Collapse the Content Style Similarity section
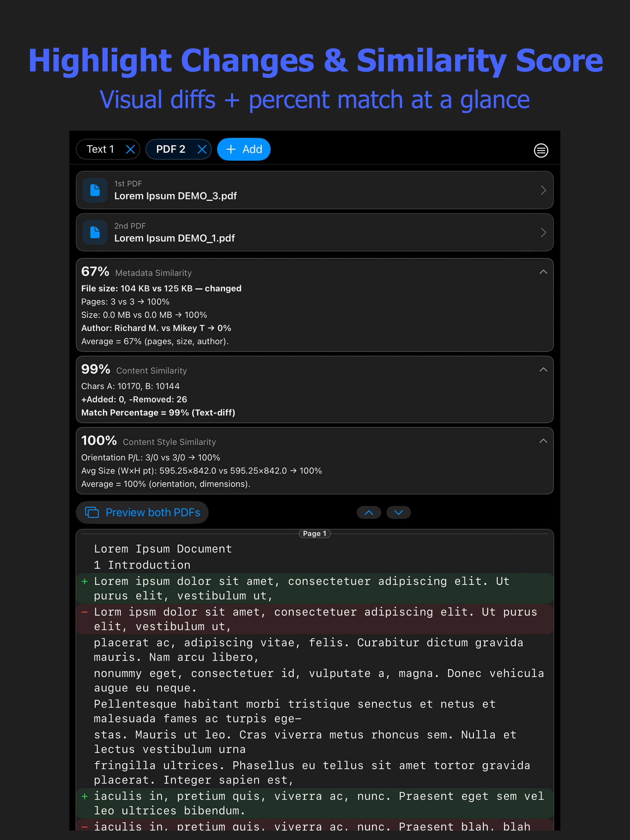The height and width of the screenshot is (840, 630). click(x=543, y=441)
